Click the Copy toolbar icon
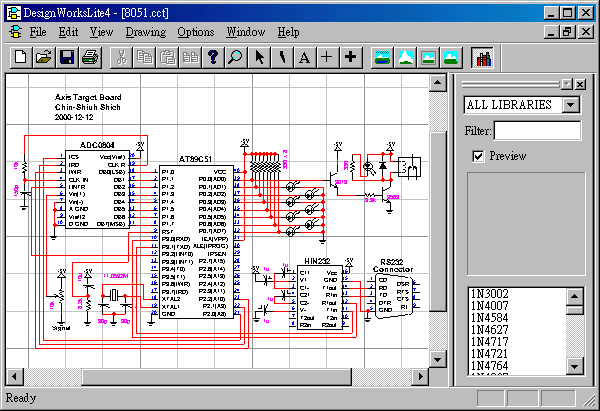Screen dimensions: 600x411 point(144,57)
